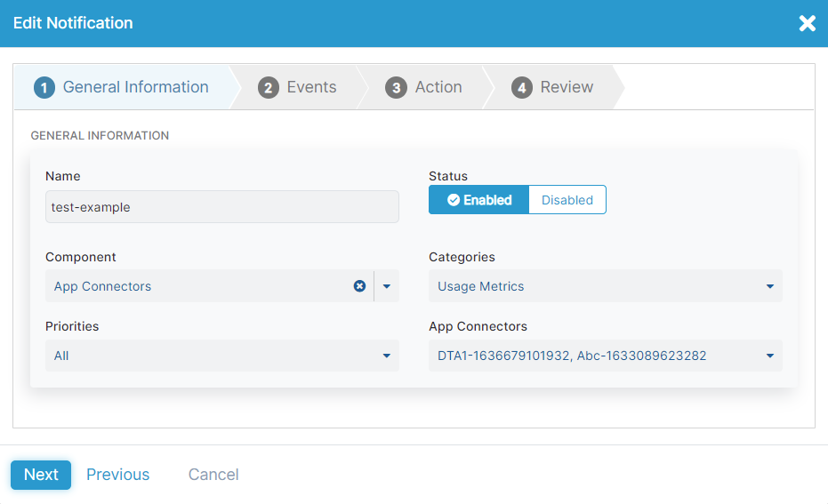Close the Edit Notification dialog
This screenshot has width=828, height=504.
(807, 23)
